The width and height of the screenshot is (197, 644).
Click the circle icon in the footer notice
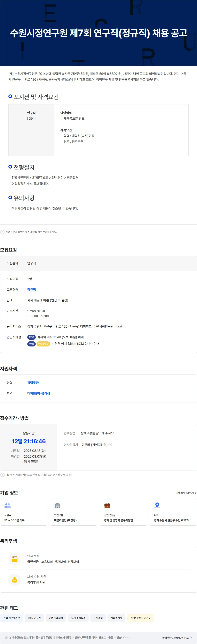pos(7,637)
